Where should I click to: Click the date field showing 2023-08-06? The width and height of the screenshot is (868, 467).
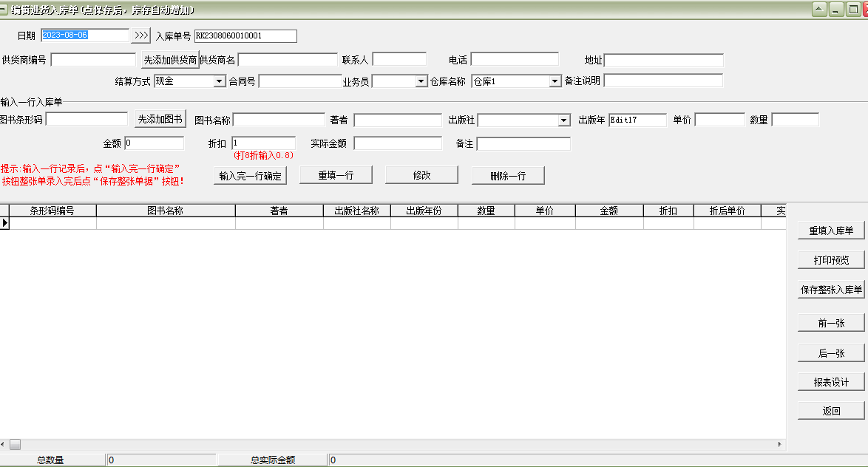(85, 35)
